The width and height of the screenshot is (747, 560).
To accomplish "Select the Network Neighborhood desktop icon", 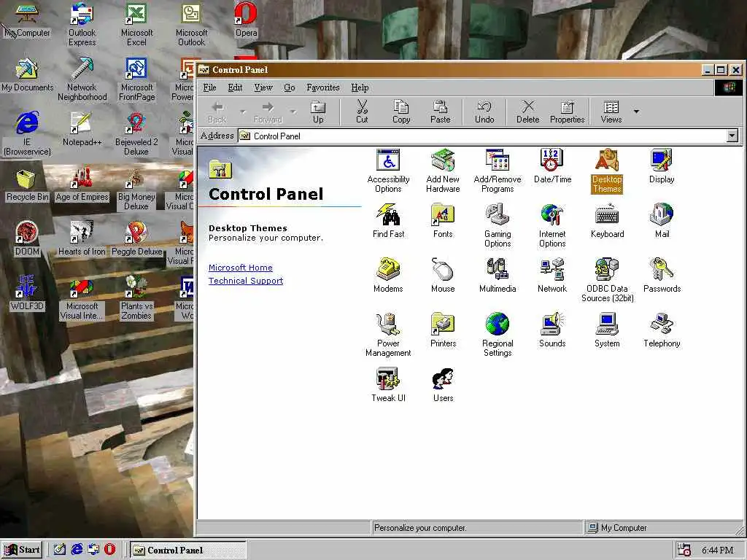I will 82,79.
